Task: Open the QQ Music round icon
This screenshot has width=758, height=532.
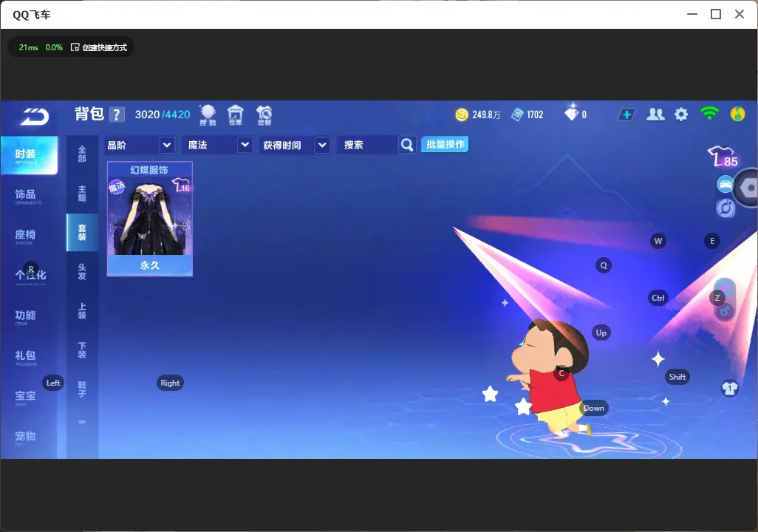Action: [x=737, y=114]
